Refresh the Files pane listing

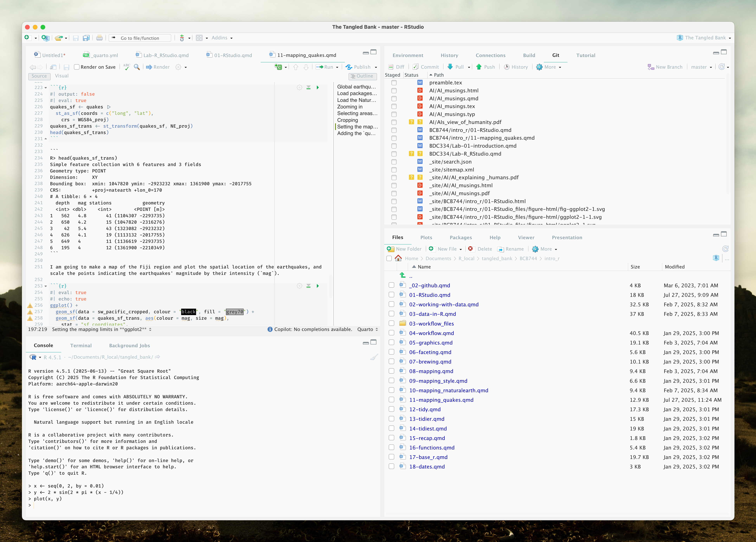point(725,249)
